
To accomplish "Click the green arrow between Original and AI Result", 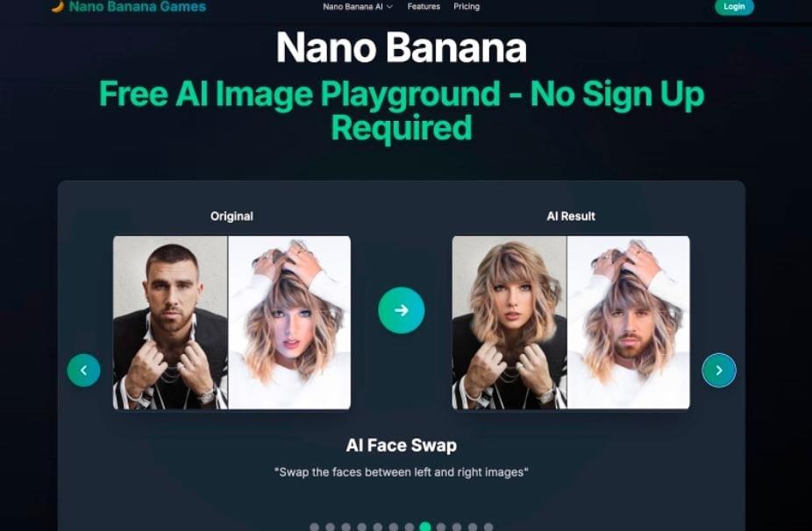I will click(402, 310).
